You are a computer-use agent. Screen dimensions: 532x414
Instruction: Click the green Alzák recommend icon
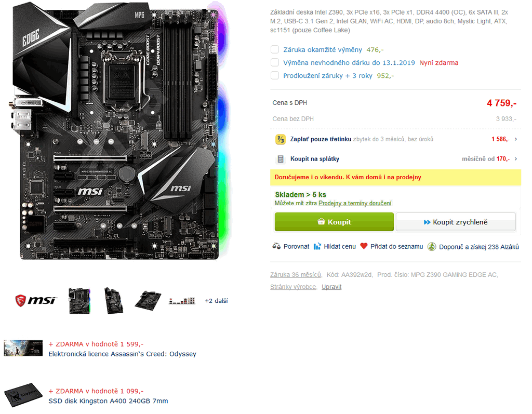(x=432, y=247)
